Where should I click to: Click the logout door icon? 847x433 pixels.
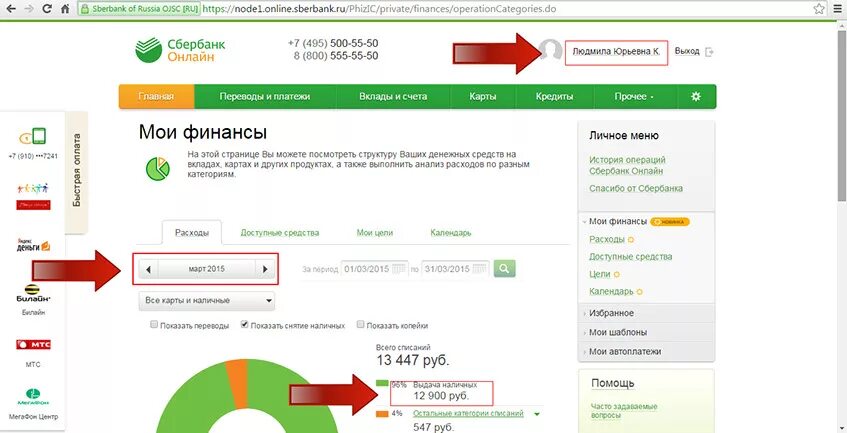pos(710,52)
